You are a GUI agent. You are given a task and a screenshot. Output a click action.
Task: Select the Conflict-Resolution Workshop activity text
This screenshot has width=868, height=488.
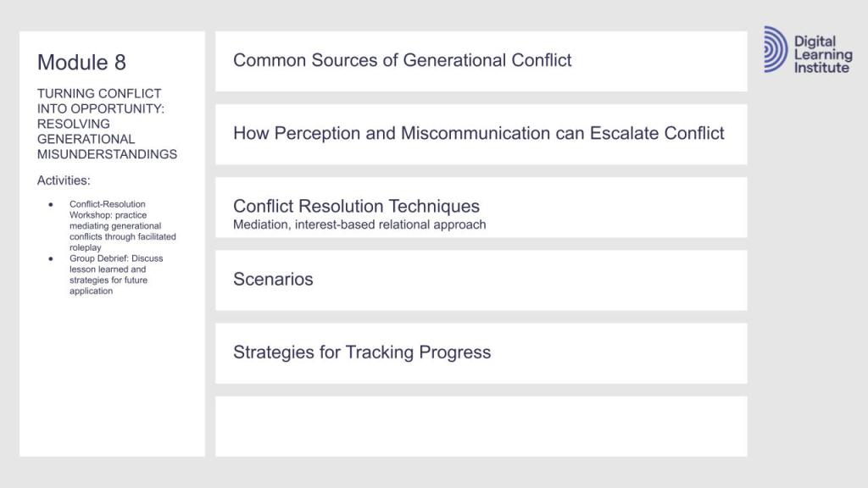pos(122,225)
